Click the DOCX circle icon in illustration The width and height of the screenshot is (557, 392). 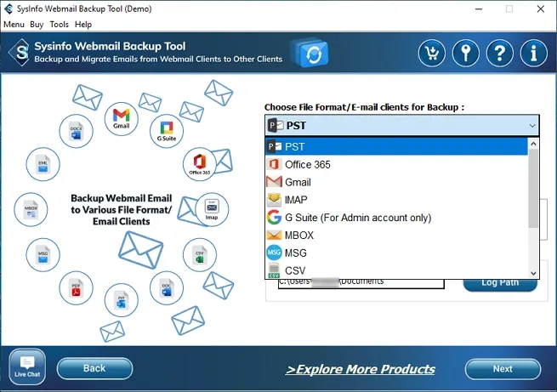pyautogui.click(x=76, y=131)
